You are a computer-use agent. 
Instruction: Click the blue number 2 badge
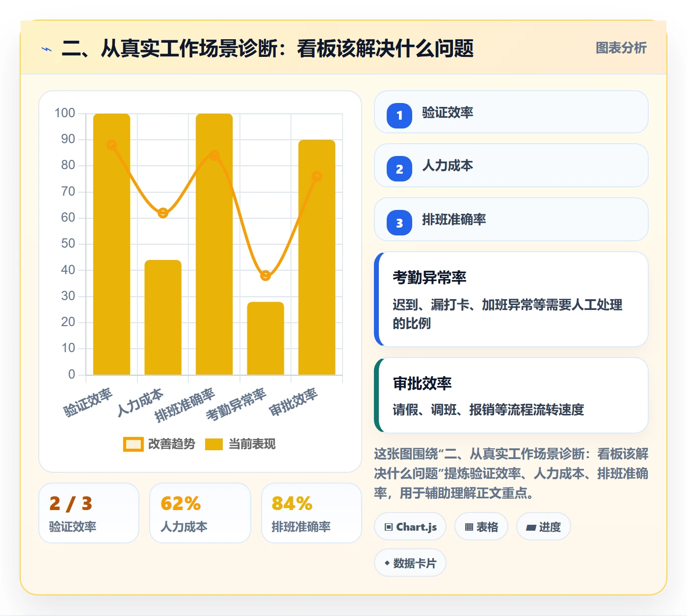[399, 169]
